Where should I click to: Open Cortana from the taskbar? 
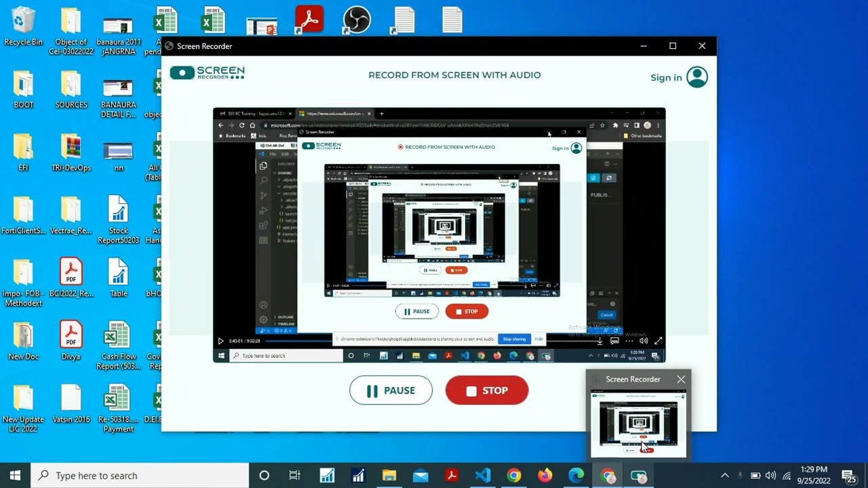tap(264, 476)
